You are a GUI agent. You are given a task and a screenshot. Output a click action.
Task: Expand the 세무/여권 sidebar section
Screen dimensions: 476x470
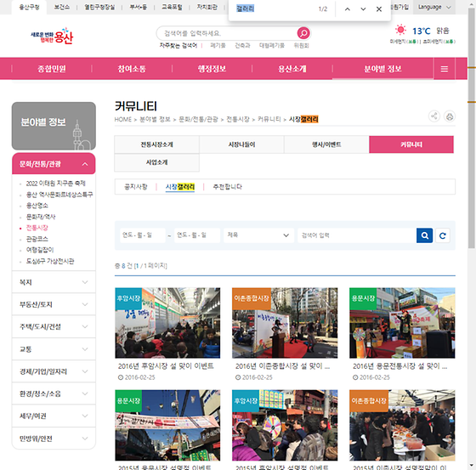(54, 416)
